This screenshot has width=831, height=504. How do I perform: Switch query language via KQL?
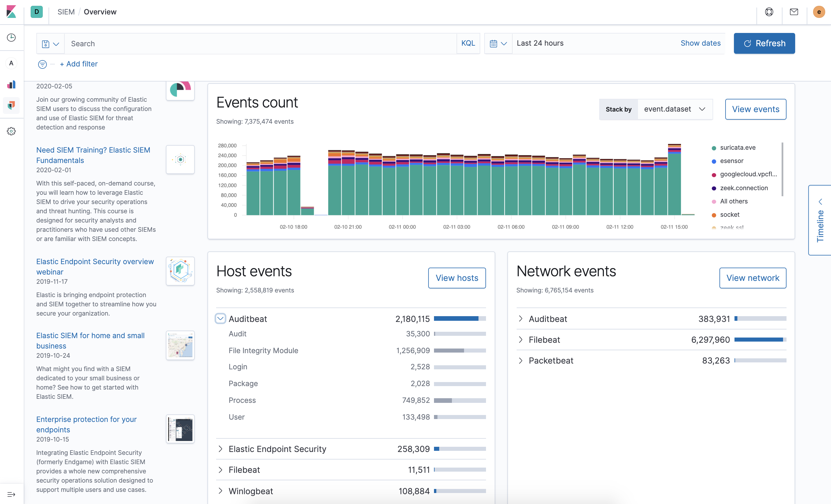pyautogui.click(x=468, y=43)
